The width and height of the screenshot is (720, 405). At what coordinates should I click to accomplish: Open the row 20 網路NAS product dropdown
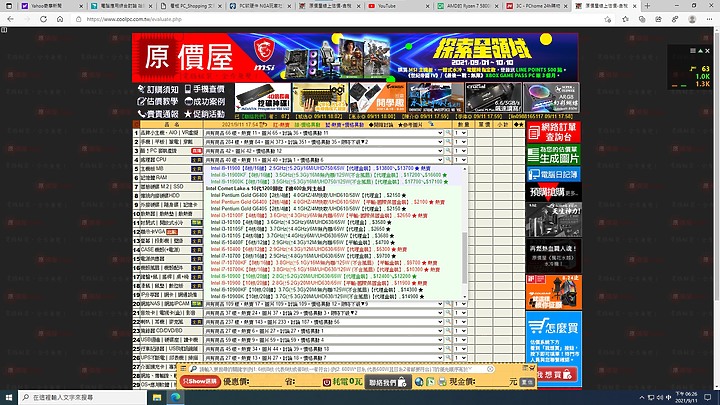point(324,304)
